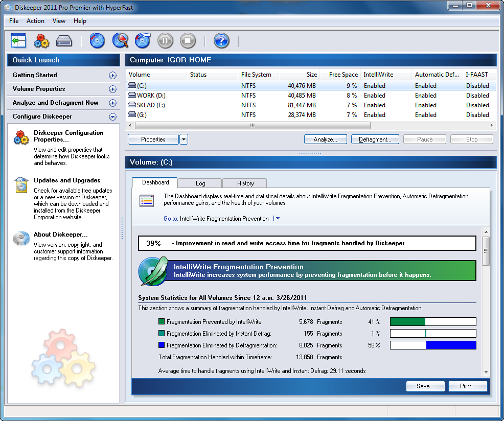Click the IntelliWrite feather disc icon
This screenshot has width=504, height=421.
click(x=153, y=271)
